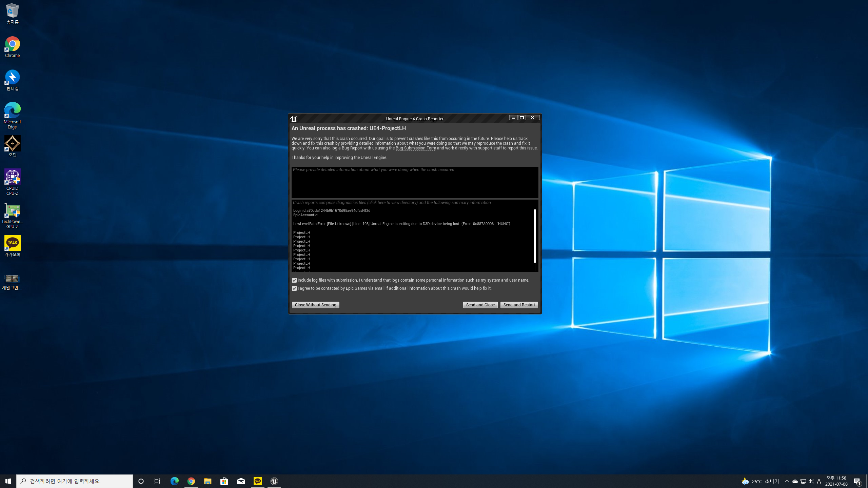Uncheck 'Include log files with submission'
This screenshot has width=868, height=488.
(294, 280)
